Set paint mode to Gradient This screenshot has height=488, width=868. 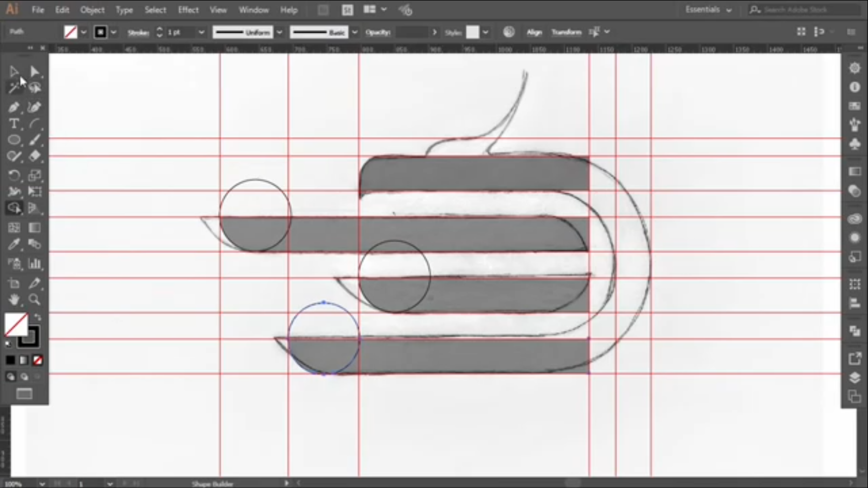24,360
